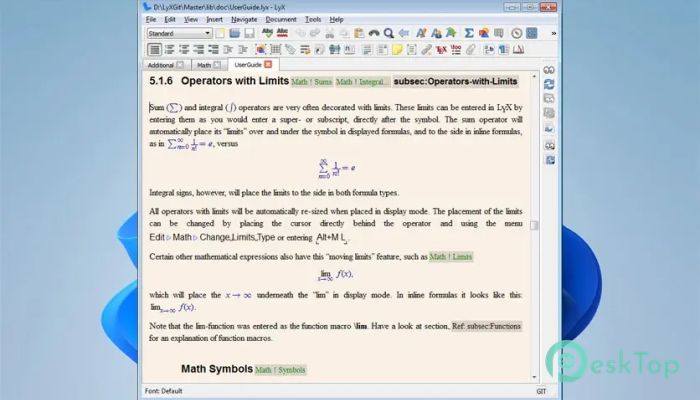
Task: Click the Insert Citation icon
Action: [320, 50]
